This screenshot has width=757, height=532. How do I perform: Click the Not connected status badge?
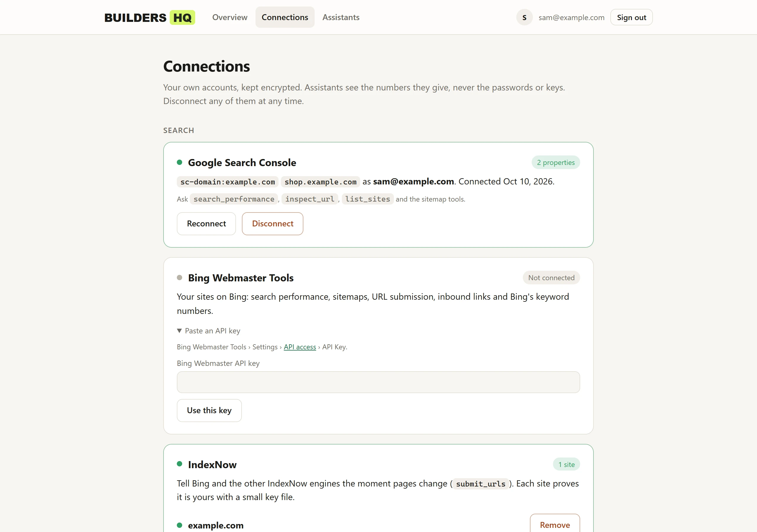point(551,278)
